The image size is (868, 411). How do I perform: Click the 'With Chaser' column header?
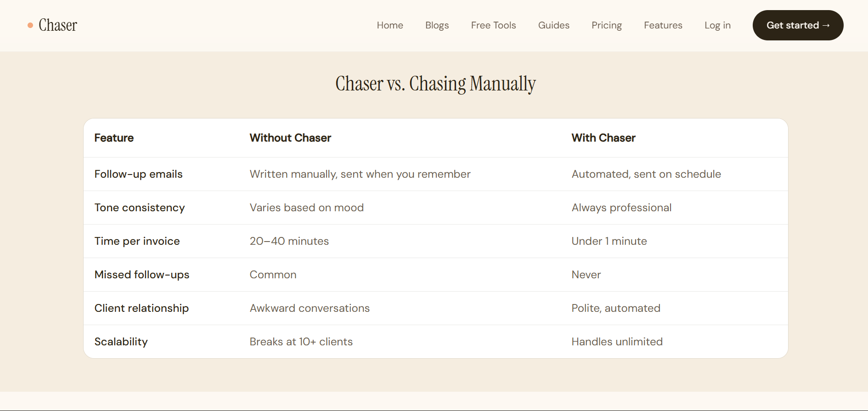tap(603, 138)
